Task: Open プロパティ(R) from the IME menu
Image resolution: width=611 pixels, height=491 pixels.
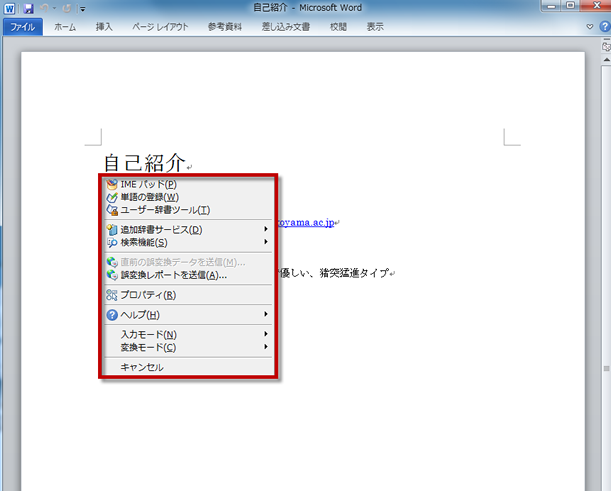Action: (188, 295)
